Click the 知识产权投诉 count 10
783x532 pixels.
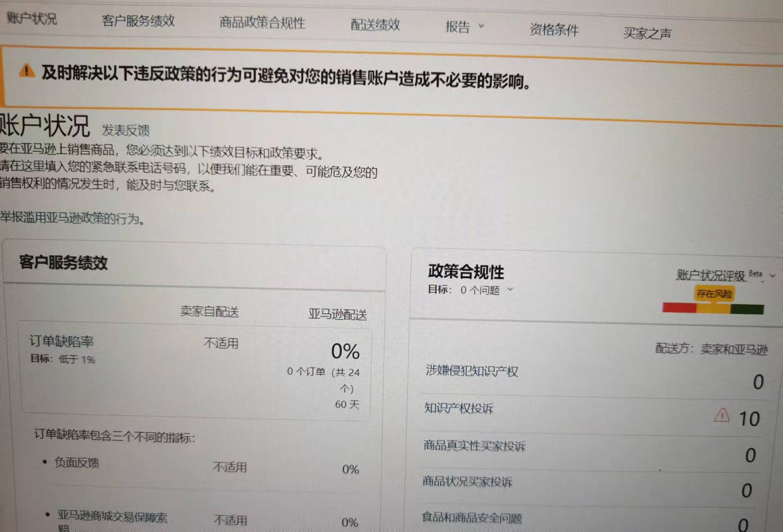click(749, 419)
